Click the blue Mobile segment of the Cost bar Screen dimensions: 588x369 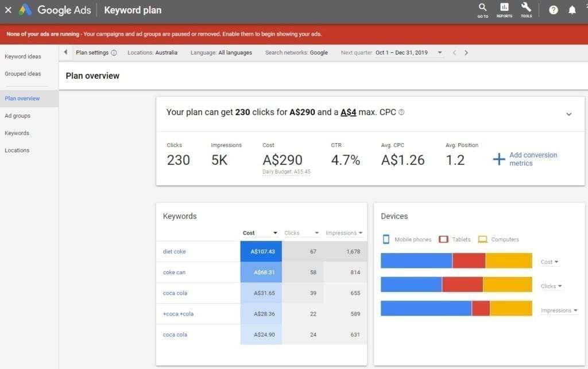coord(417,260)
